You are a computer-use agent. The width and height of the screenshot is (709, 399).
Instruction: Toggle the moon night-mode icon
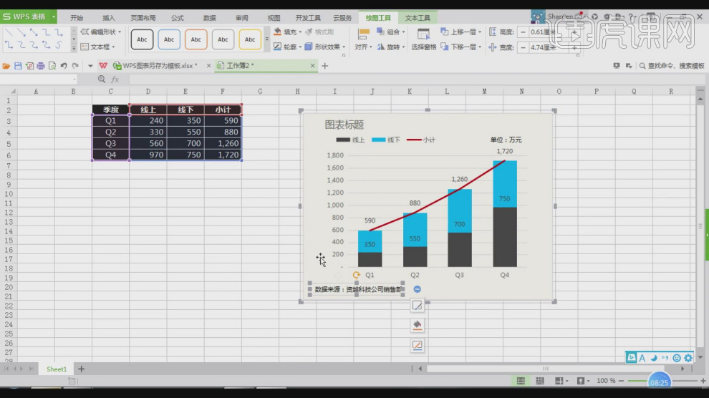[654, 358]
